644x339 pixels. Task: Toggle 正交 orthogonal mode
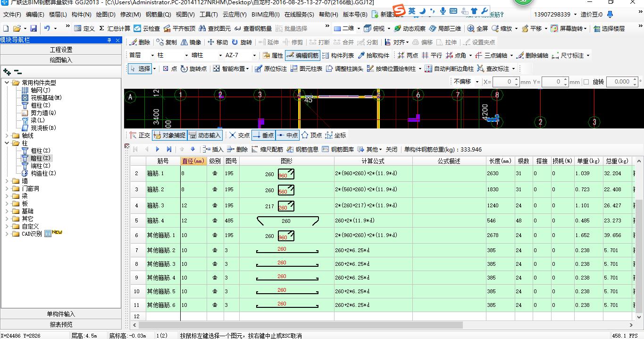click(x=140, y=135)
